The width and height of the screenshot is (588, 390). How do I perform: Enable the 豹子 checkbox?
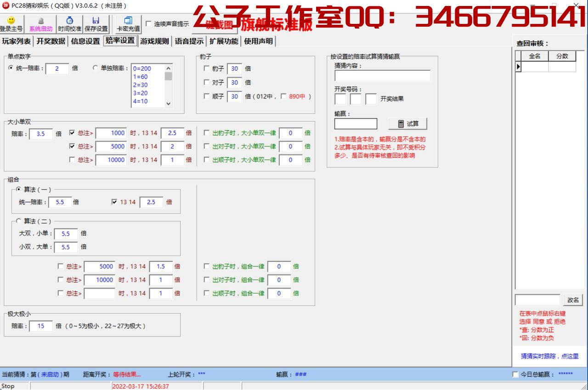pos(207,68)
